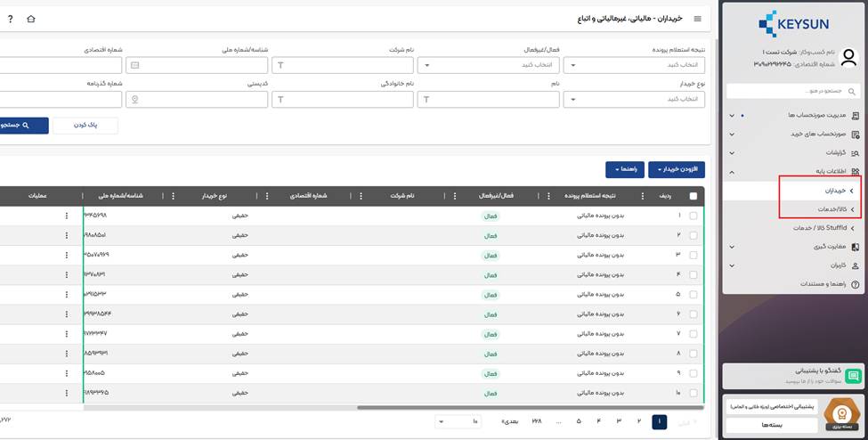Screen dimensions: 868x440
Task: Click the sidebar menu search field (جستجو در منو)
Action: [792, 91]
